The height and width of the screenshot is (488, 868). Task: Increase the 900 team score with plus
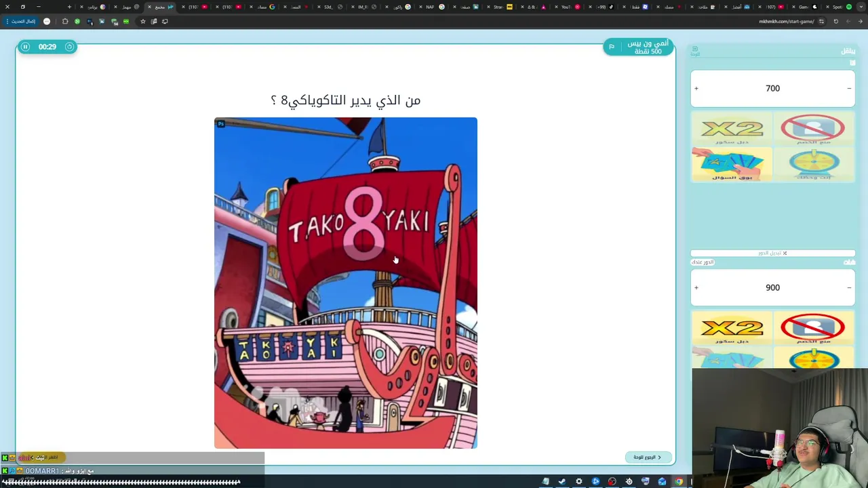tap(696, 287)
